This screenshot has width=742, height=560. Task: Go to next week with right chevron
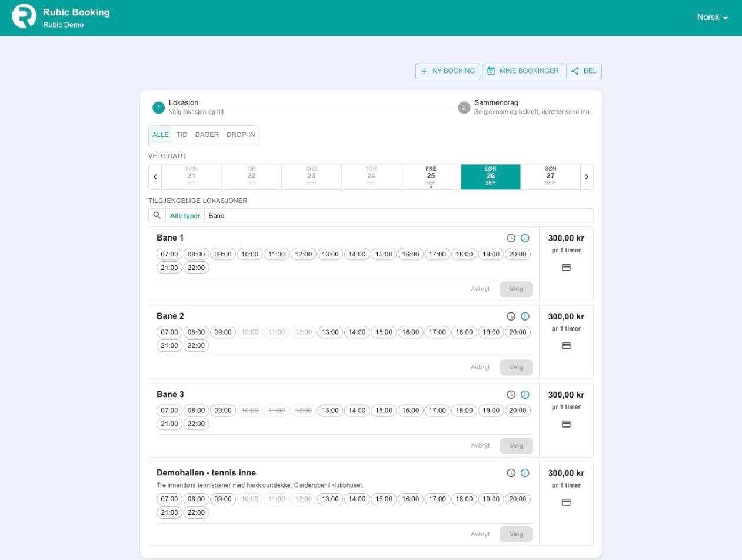(x=587, y=176)
